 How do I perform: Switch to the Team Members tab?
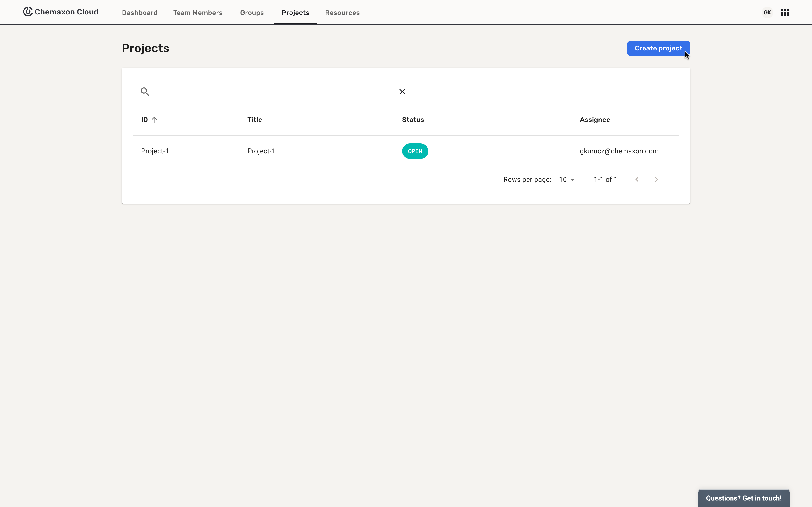198,13
